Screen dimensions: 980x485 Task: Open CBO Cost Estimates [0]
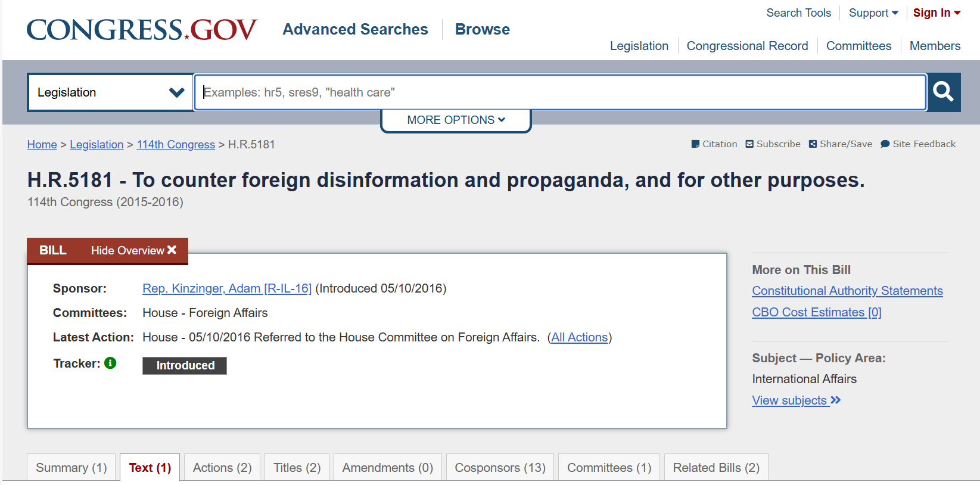point(817,312)
